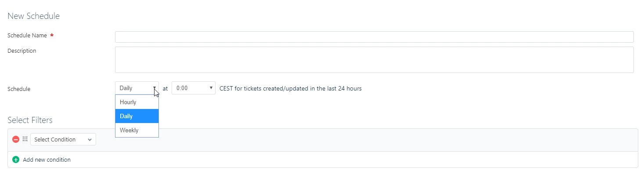Image resolution: width=644 pixels, height=174 pixels.
Task: Click the red required asterisk marker
Action: pos(52,36)
